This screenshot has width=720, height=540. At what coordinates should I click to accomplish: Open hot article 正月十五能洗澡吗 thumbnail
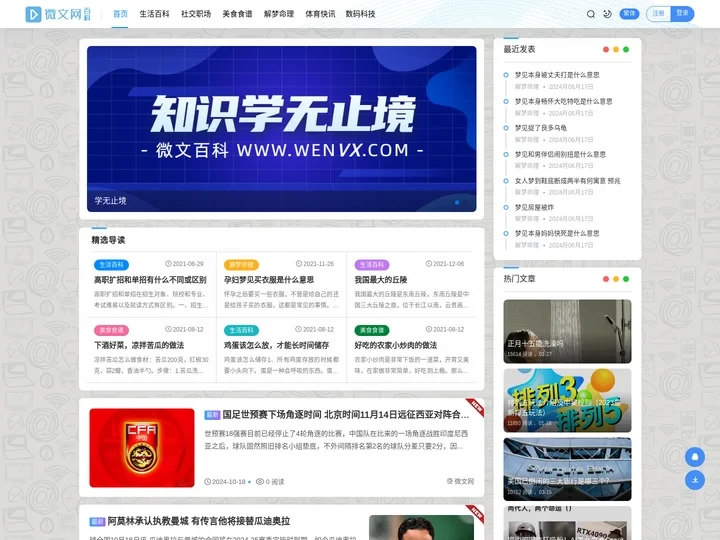[x=567, y=331]
